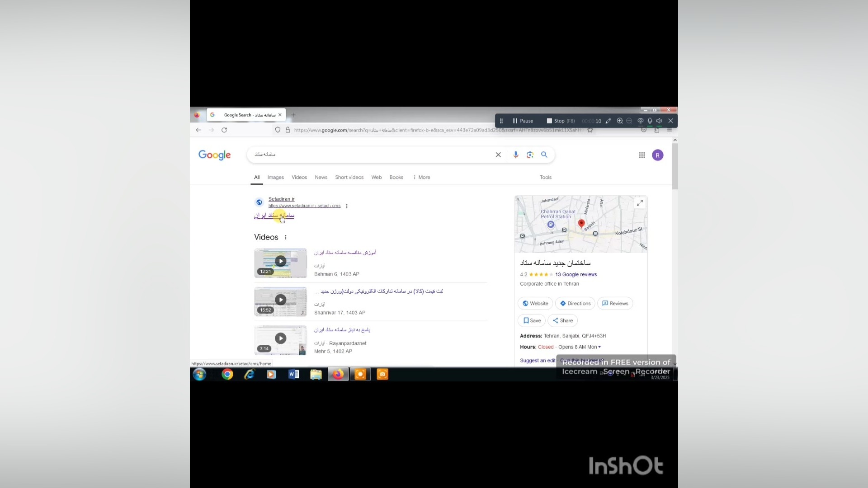This screenshot has height=488, width=868.
Task: Switch to News results tab
Action: pos(321,178)
